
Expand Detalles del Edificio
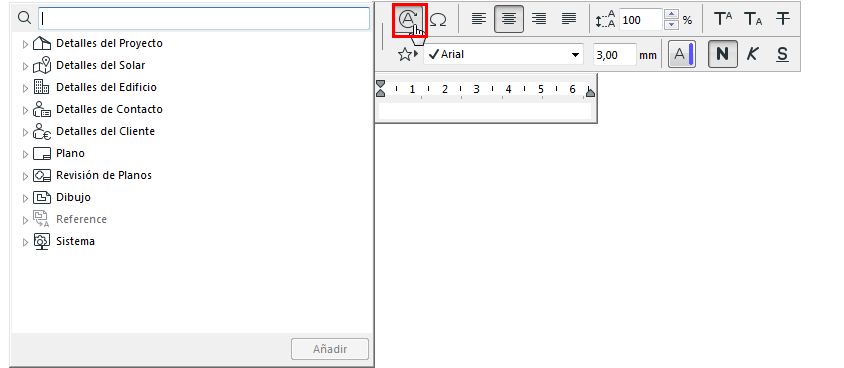click(25, 89)
